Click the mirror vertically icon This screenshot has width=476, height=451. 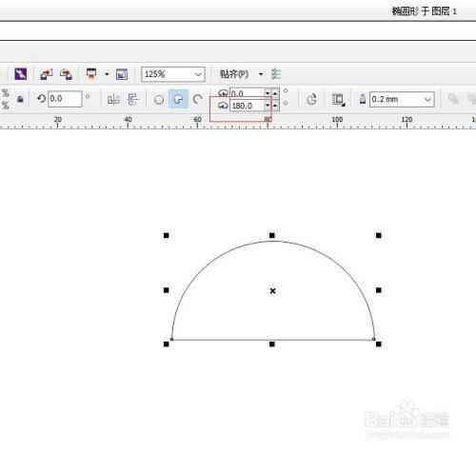[132, 100]
